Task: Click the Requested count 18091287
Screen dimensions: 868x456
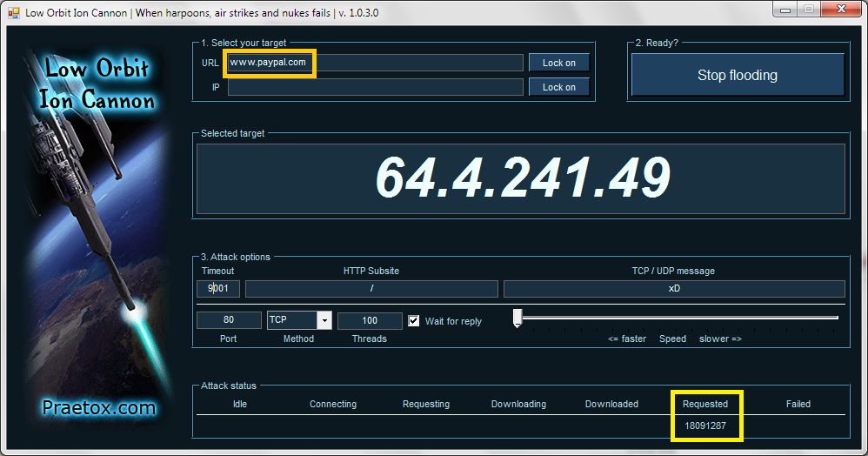Action: point(705,426)
